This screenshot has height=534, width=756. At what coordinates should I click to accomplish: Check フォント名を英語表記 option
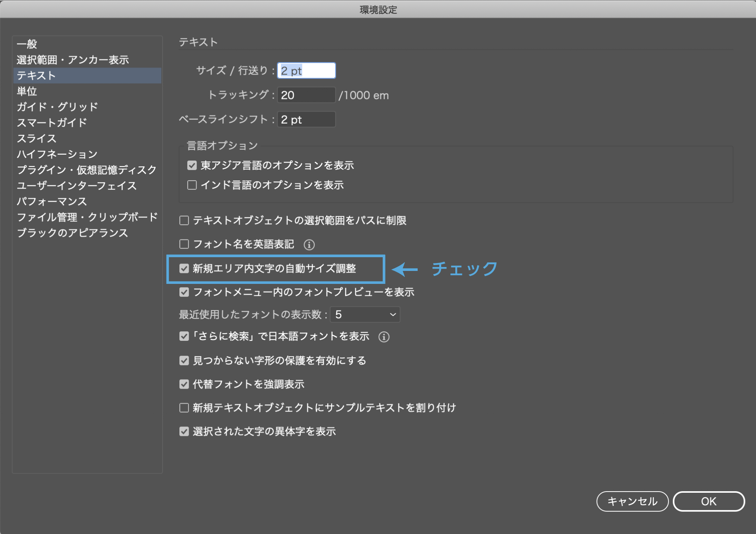[x=184, y=244]
